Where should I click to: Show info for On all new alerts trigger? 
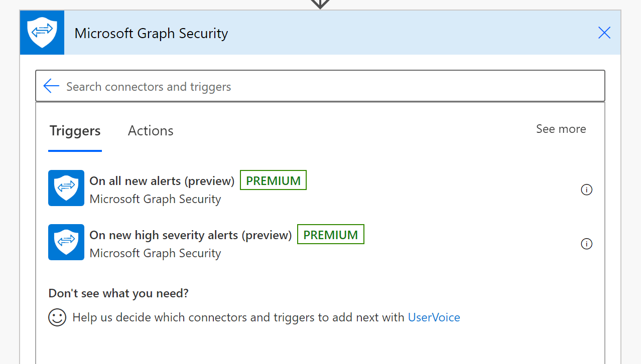[x=586, y=190]
